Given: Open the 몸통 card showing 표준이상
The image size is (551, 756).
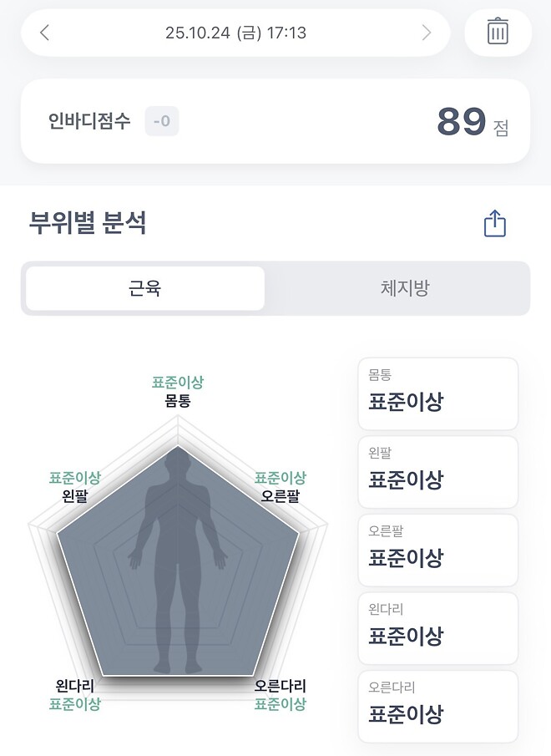Looking at the screenshot, I should [x=437, y=393].
